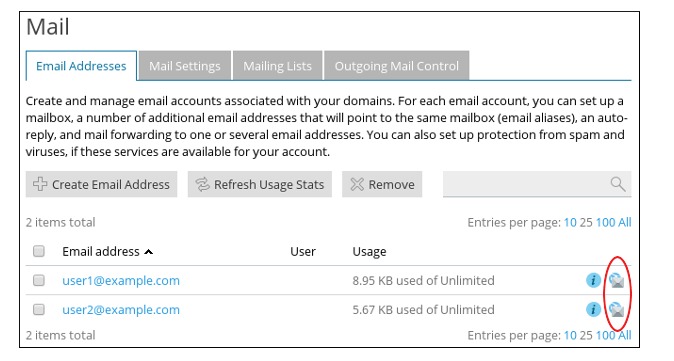674x361 pixels.
Task: Open webmail icon for user2@example.com
Action: pos(616,309)
